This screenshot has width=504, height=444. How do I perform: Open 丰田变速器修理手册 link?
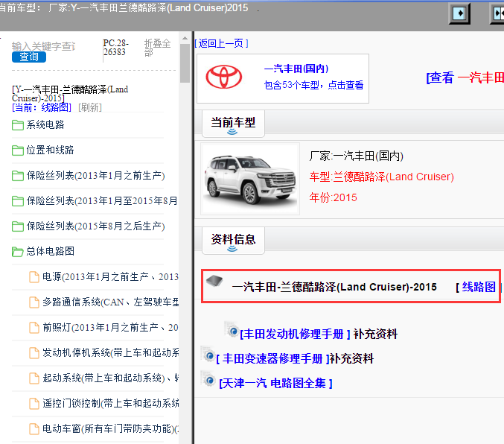coord(272,358)
